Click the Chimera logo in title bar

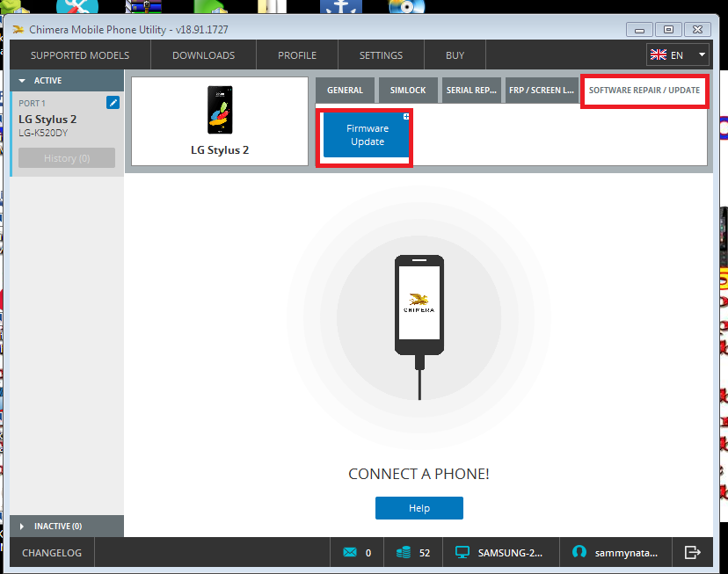(x=18, y=30)
